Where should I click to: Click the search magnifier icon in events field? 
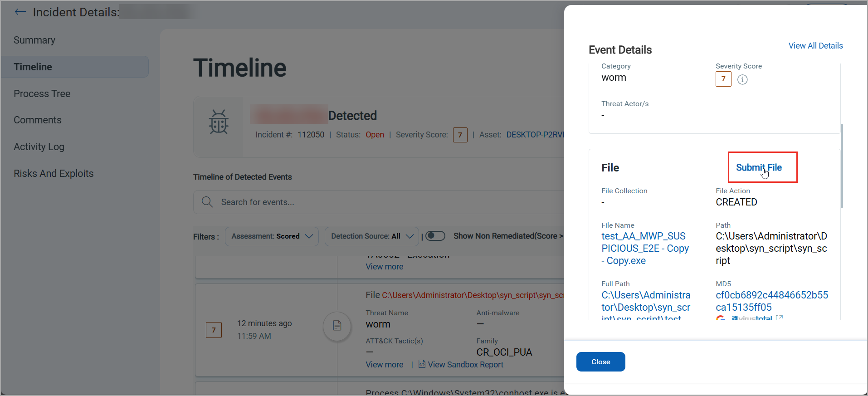pos(207,202)
